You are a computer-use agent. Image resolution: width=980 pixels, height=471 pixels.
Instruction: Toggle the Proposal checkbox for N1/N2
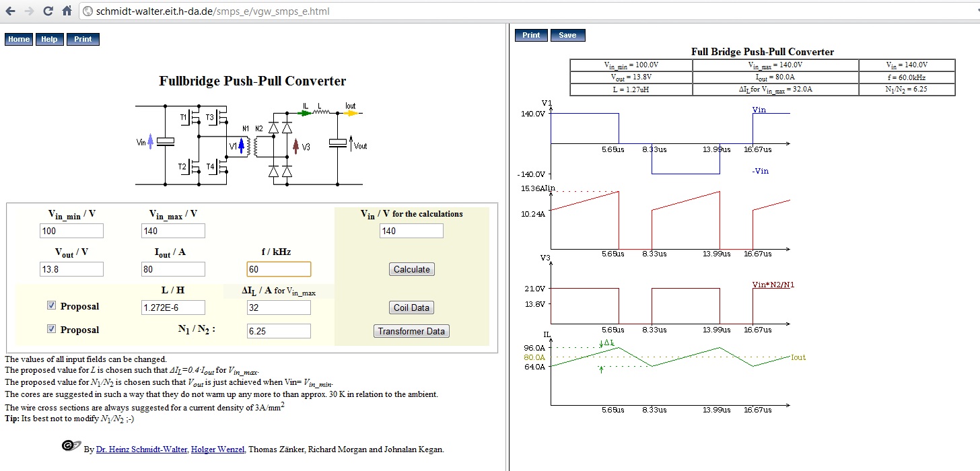52,329
